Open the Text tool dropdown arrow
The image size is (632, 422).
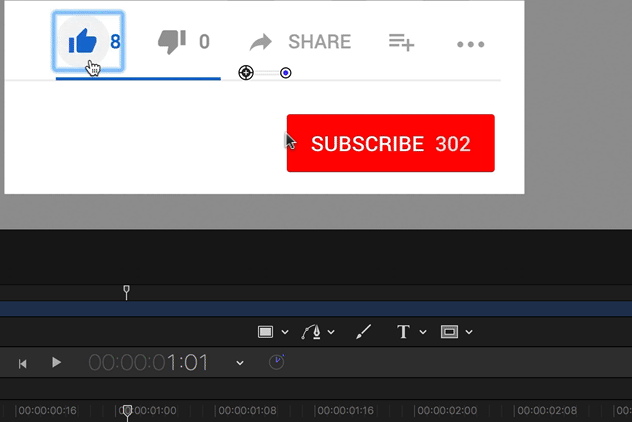(x=423, y=332)
